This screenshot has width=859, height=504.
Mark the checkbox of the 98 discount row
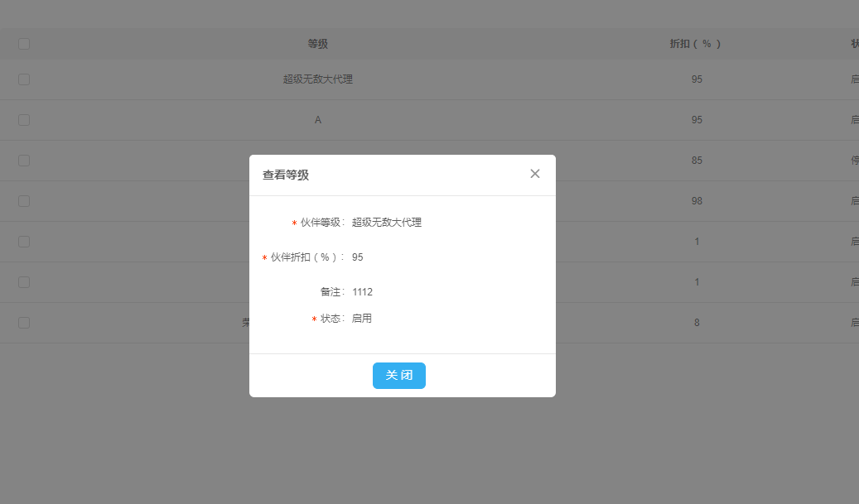24,201
